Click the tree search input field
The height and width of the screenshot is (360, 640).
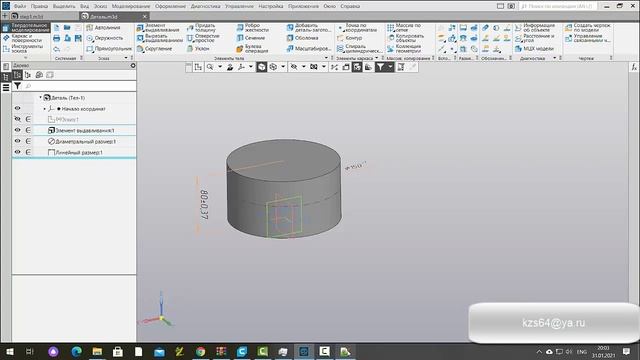coord(80,86)
